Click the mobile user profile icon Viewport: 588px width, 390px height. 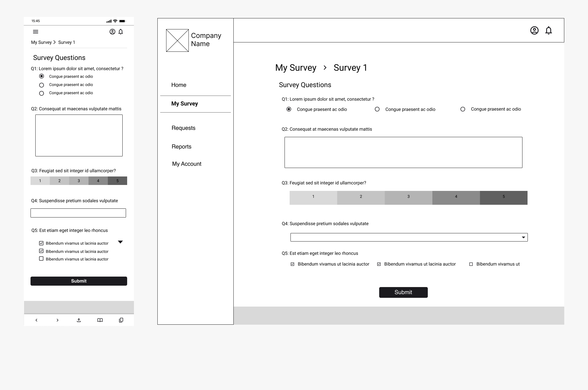[112, 32]
